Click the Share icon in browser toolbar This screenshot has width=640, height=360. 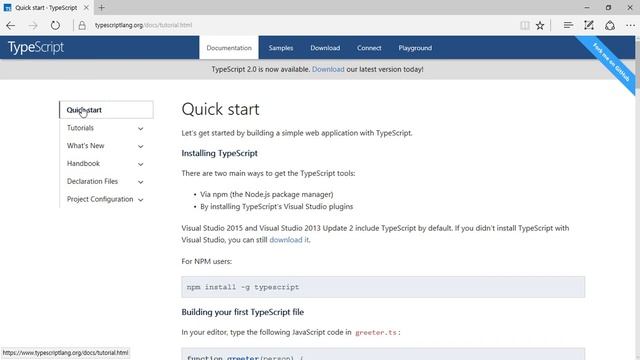610,25
